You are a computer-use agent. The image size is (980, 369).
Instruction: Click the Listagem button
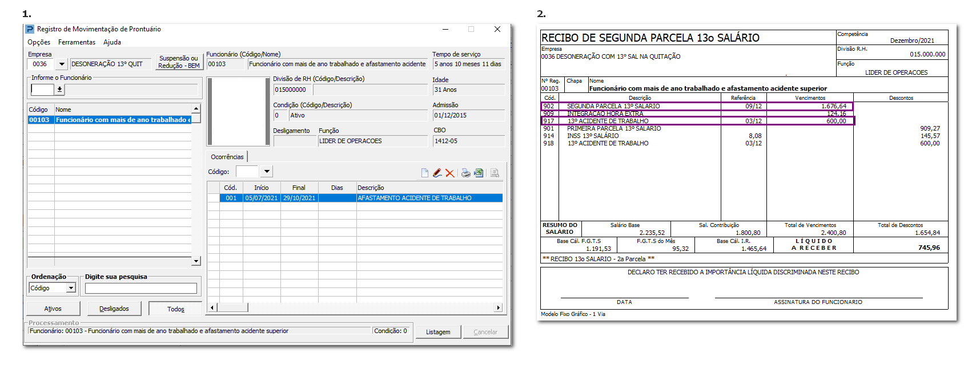pyautogui.click(x=438, y=332)
